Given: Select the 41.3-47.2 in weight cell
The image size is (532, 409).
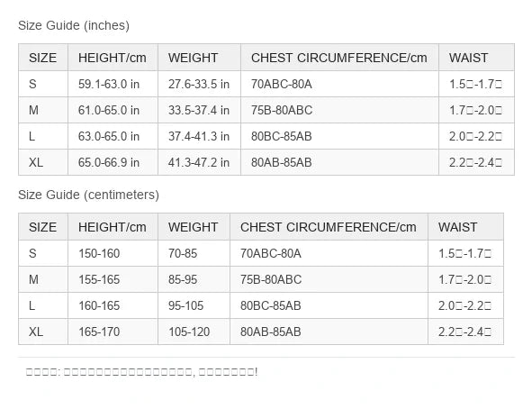Looking at the screenshot, I should [200, 162].
